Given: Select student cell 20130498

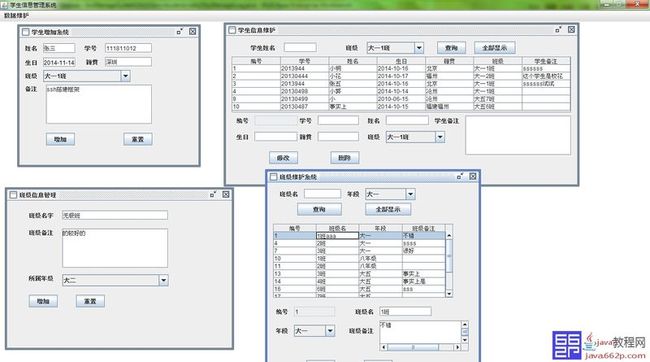Looking at the screenshot, I should [305, 91].
